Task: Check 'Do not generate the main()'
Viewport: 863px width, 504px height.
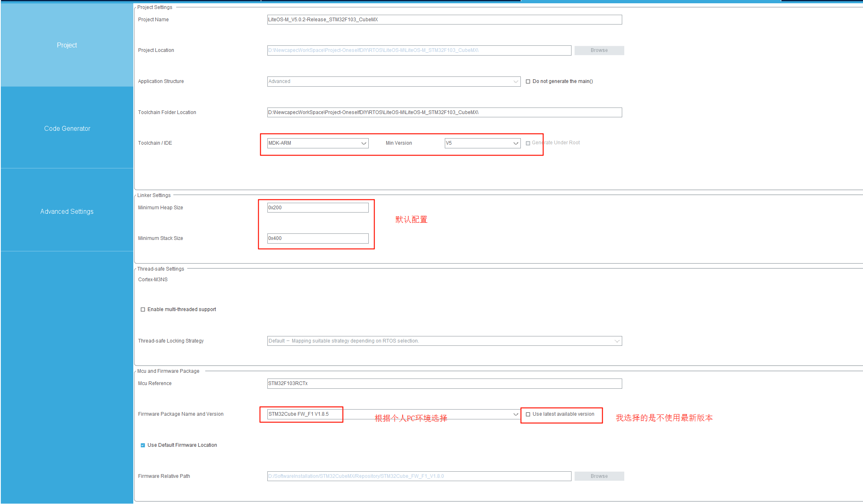Action: coord(528,81)
